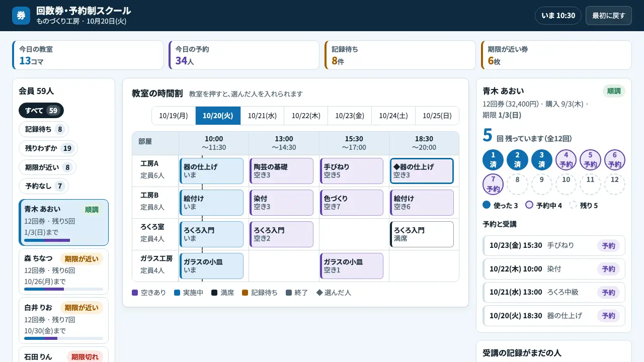
Task: Click the 券 app logo icon
Action: 21,16
